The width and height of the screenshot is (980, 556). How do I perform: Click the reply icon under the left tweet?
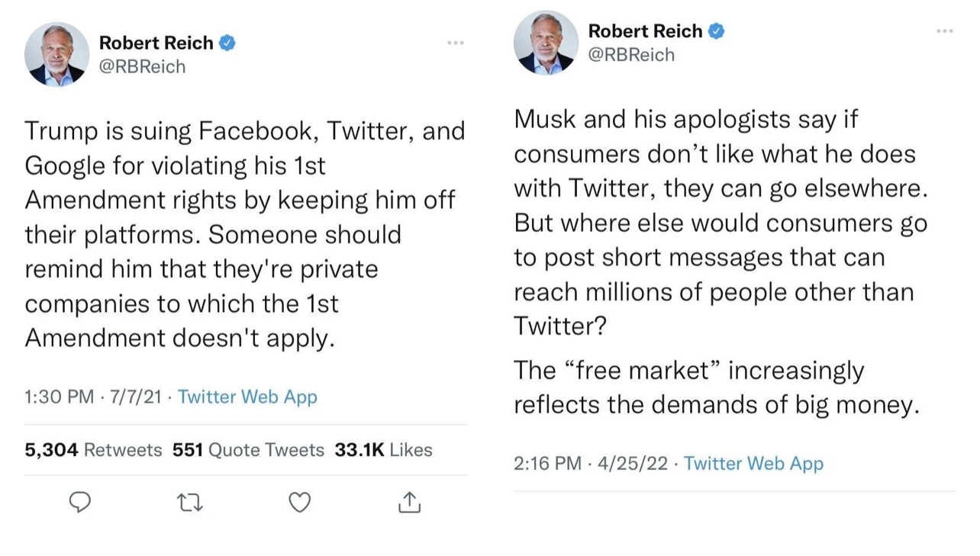click(x=80, y=503)
